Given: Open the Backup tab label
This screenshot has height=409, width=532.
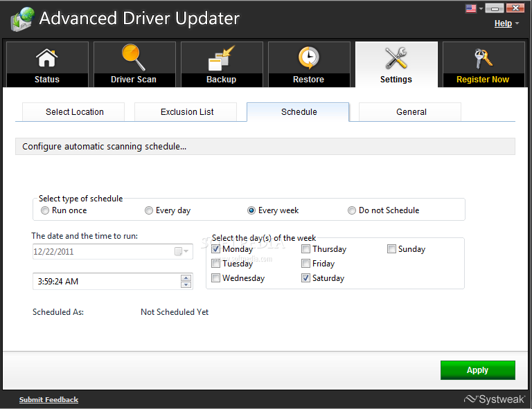Looking at the screenshot, I should (x=221, y=80).
